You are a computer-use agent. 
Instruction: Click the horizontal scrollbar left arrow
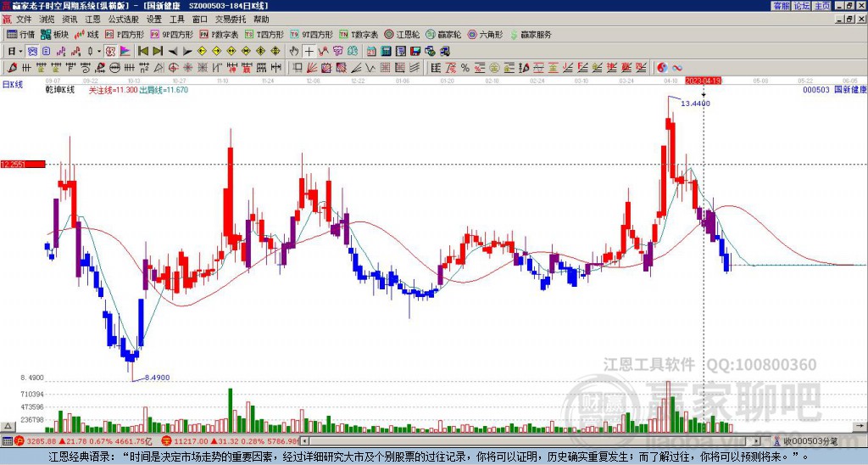(304, 441)
